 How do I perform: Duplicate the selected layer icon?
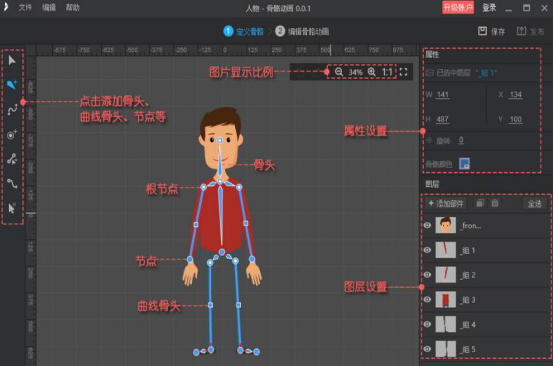(480, 203)
